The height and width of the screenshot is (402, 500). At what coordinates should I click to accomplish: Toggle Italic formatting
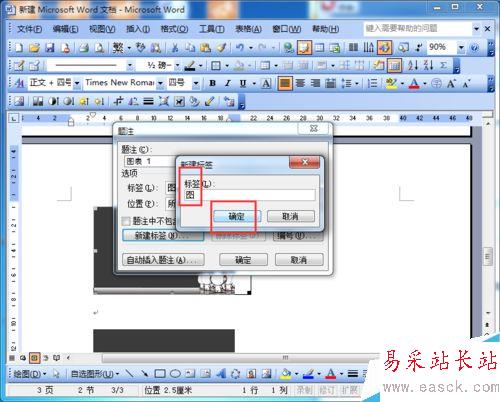coord(228,83)
